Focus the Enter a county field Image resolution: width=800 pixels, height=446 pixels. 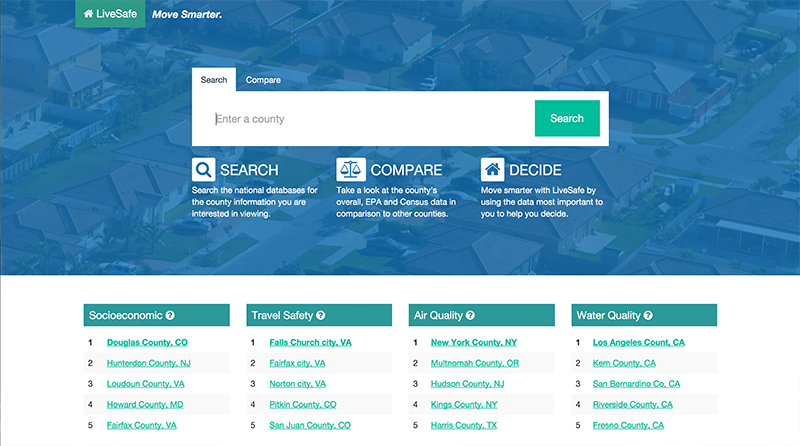point(368,119)
